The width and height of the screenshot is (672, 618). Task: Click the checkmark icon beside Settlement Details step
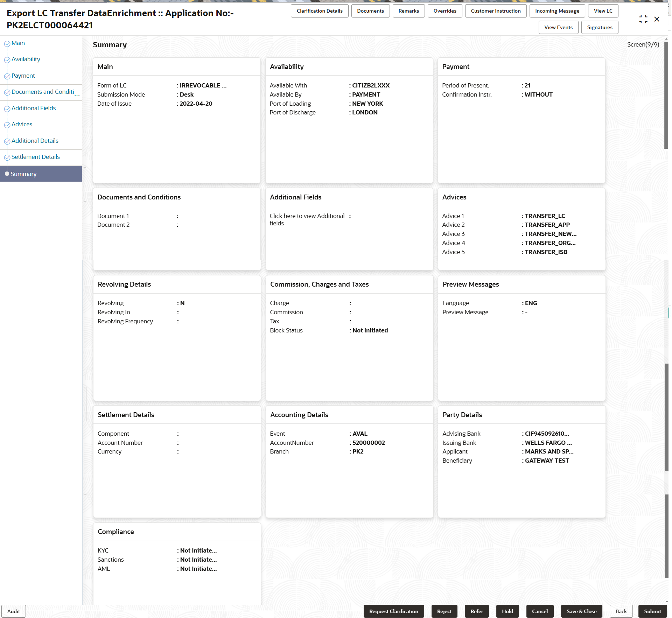tap(7, 157)
